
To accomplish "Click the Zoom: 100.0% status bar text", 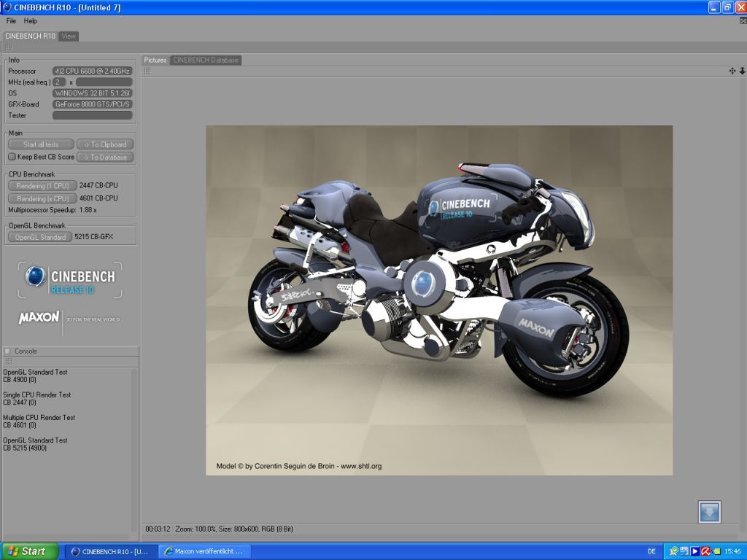I will 197,529.
